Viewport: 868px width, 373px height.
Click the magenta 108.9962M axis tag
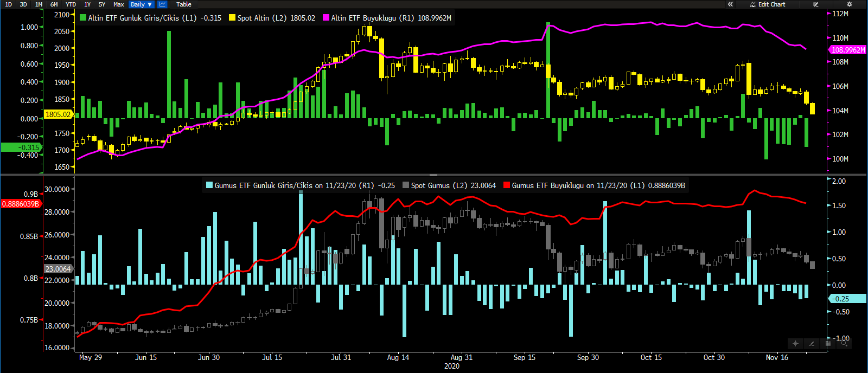point(847,50)
